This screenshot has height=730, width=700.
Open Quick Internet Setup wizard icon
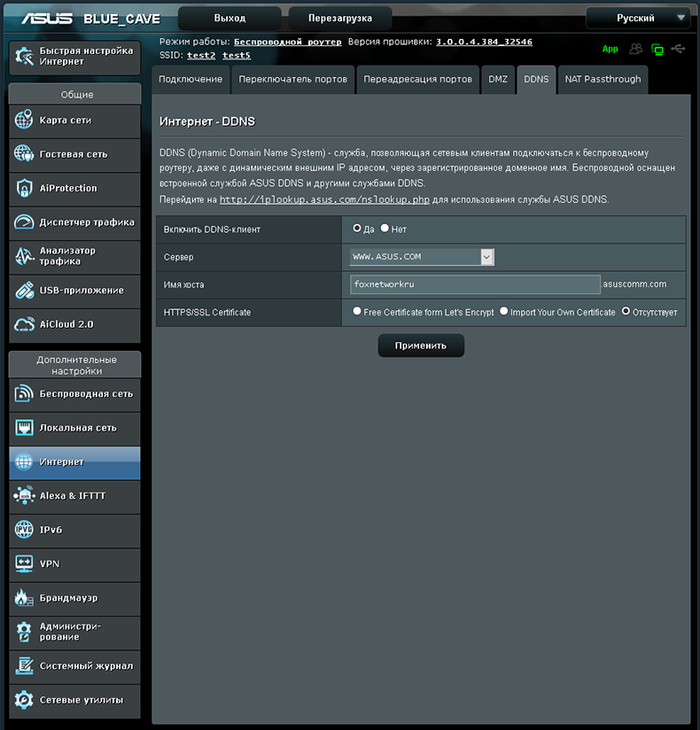(24, 57)
